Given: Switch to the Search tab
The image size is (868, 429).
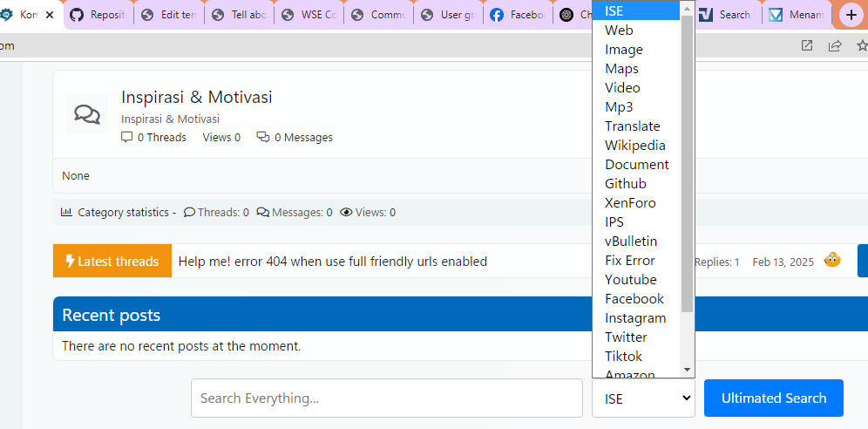Looking at the screenshot, I should click(727, 15).
